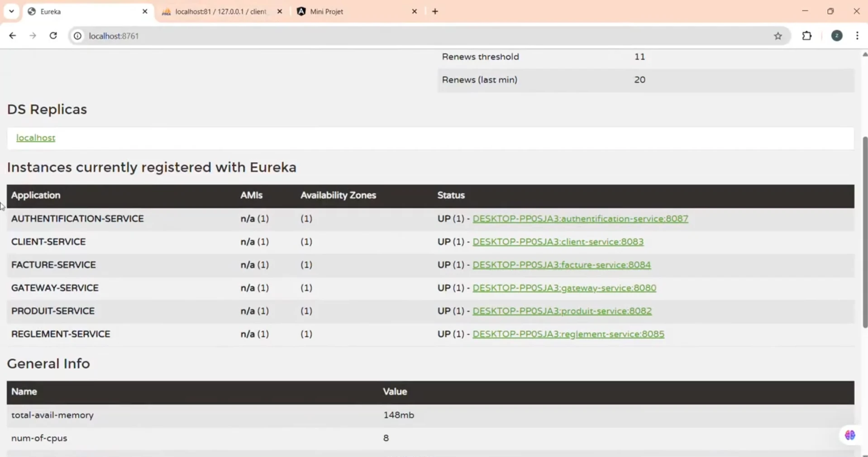
Task: Open site information via the info icon
Action: click(x=77, y=36)
